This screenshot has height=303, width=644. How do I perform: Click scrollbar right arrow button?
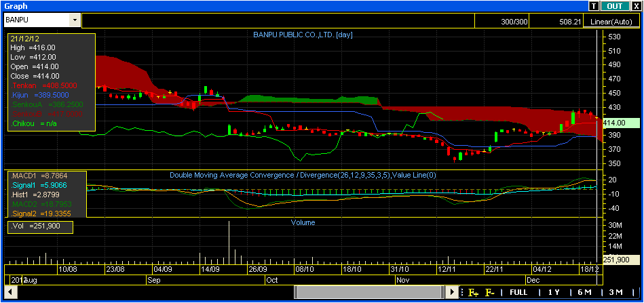(x=452, y=292)
